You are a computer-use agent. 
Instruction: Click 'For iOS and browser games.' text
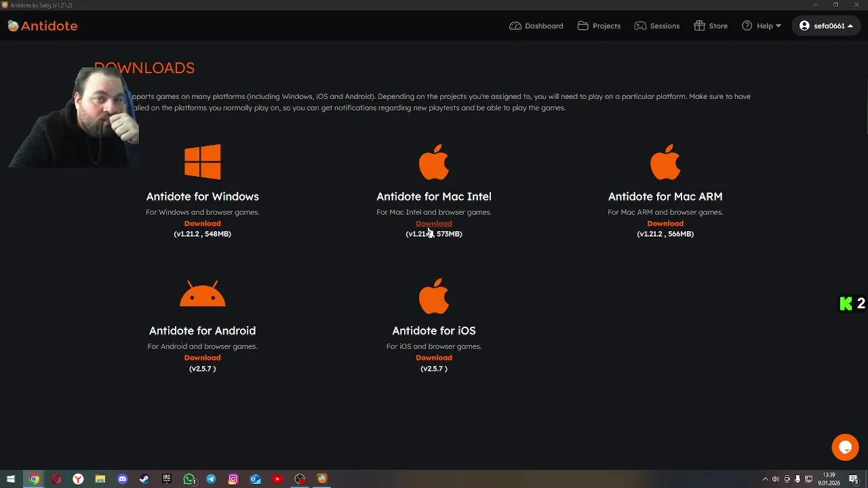coord(434,346)
